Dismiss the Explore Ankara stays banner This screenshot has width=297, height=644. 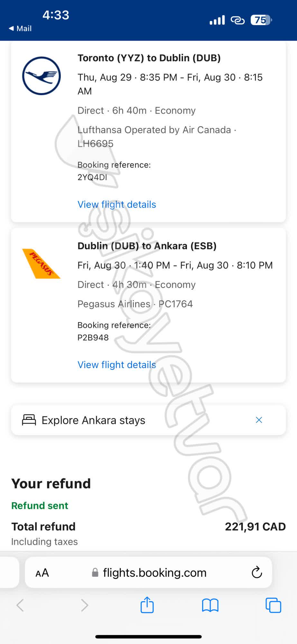[x=259, y=420]
